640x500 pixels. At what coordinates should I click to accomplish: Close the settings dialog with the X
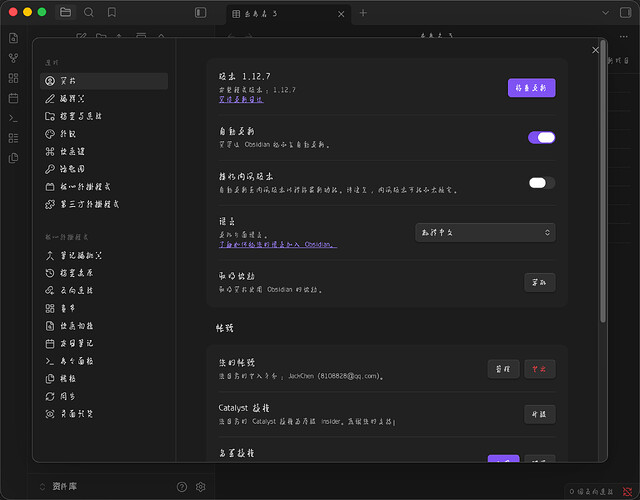coord(595,50)
